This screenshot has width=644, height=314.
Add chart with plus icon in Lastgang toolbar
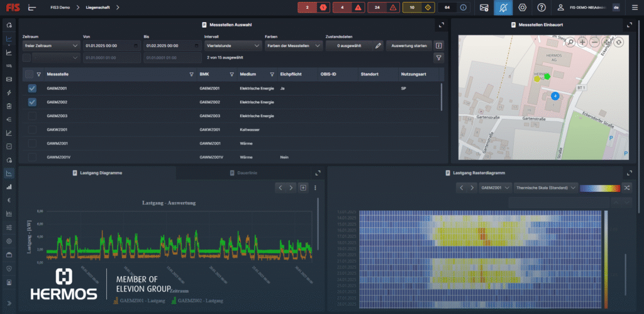click(303, 188)
